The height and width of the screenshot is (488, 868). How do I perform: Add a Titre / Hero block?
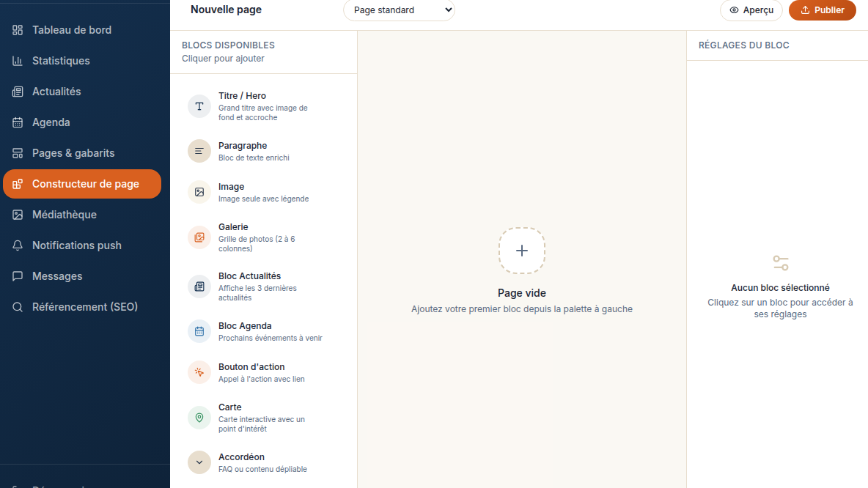(263, 106)
